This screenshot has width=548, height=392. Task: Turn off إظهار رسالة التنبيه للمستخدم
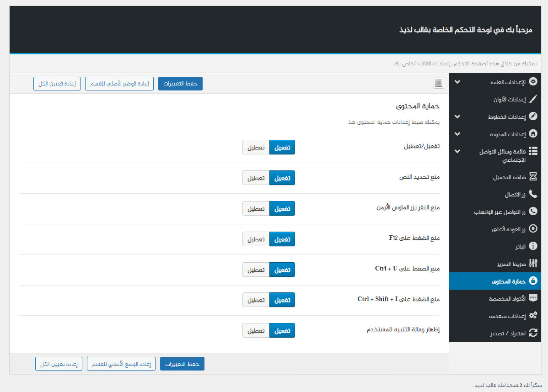pyautogui.click(x=256, y=330)
